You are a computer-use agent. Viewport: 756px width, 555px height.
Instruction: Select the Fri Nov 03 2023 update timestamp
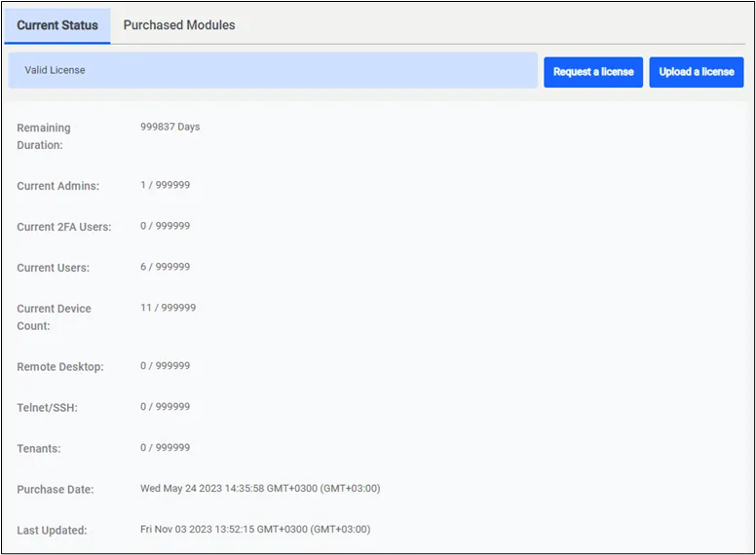coord(255,530)
